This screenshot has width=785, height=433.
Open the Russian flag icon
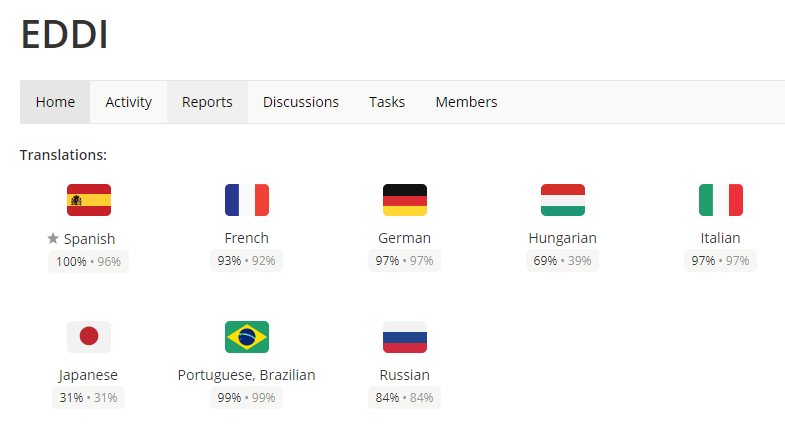405,337
